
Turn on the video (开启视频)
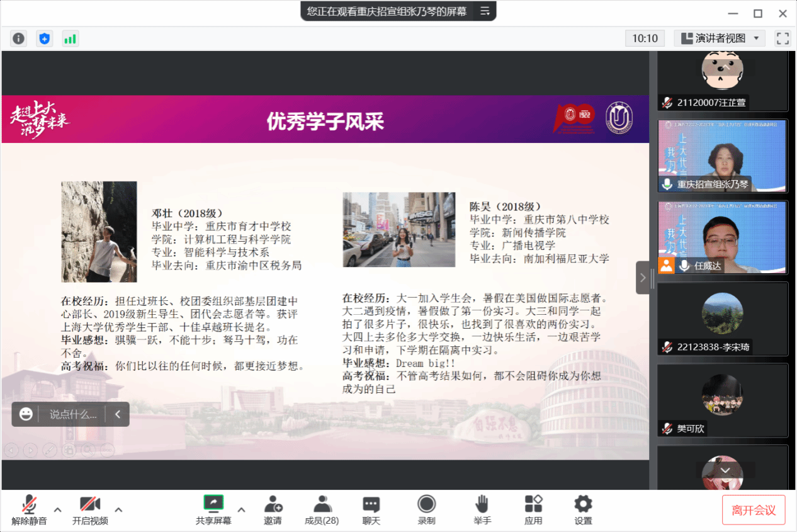[x=90, y=509]
